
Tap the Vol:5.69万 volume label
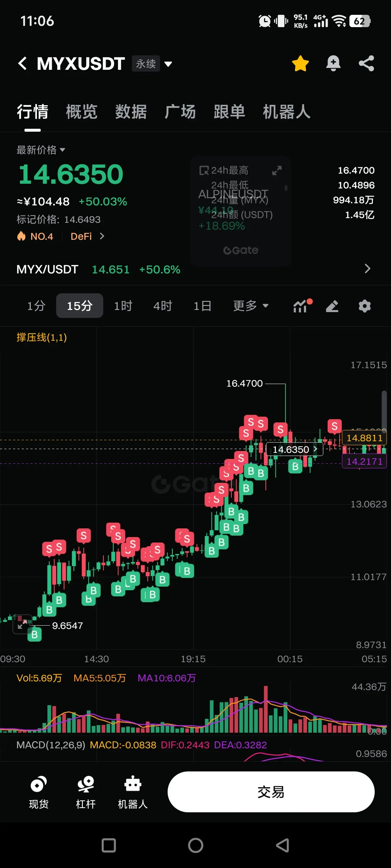pos(39,678)
